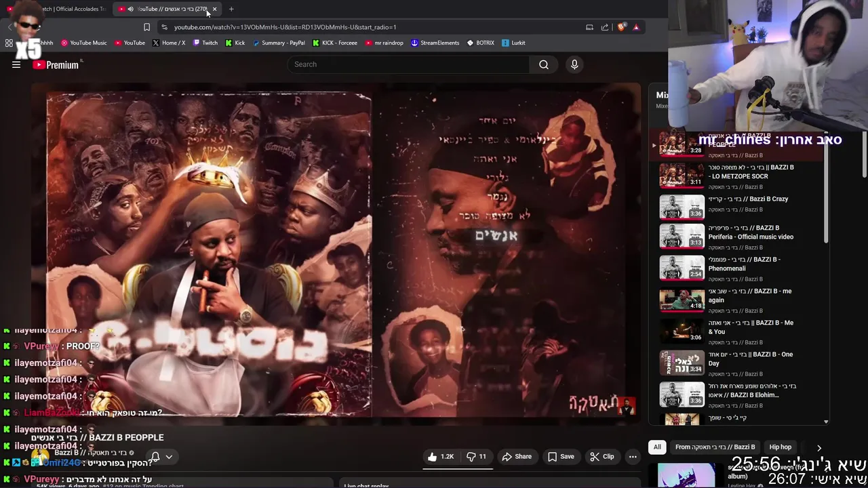
Task: Open Summary - PayPal bookmark
Action: point(279,43)
